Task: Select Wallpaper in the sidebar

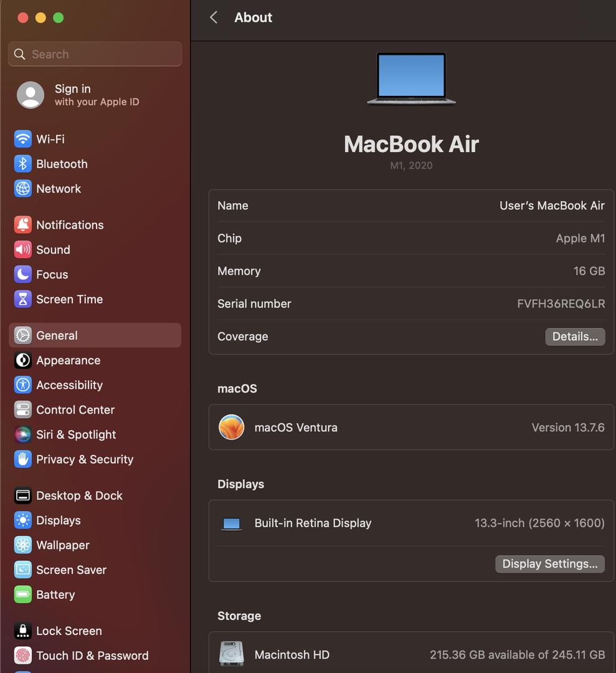Action: coord(95,545)
